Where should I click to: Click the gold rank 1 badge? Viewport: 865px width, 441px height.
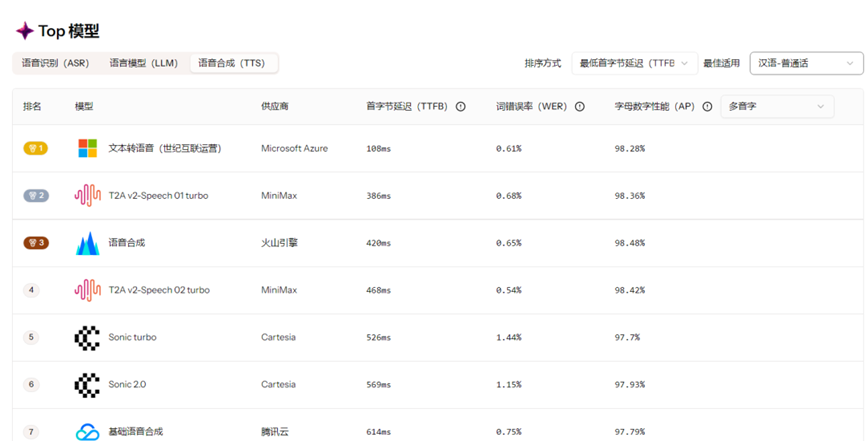pyautogui.click(x=36, y=148)
